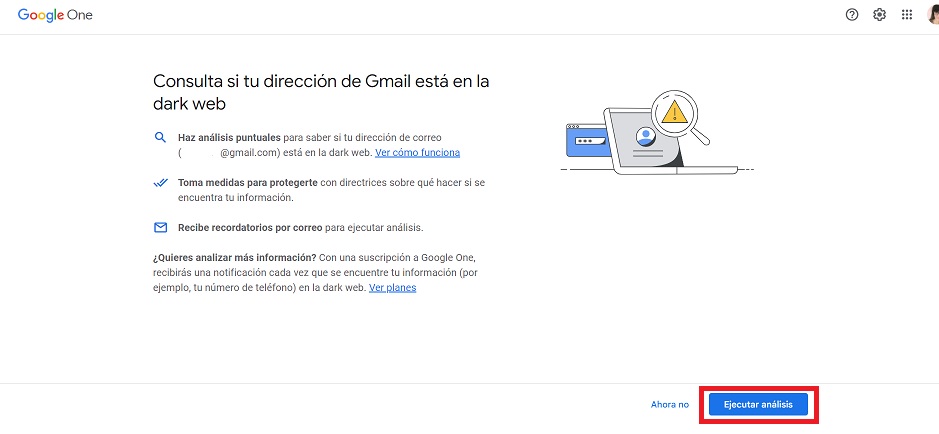
Task: Open the settings gear icon
Action: [879, 15]
